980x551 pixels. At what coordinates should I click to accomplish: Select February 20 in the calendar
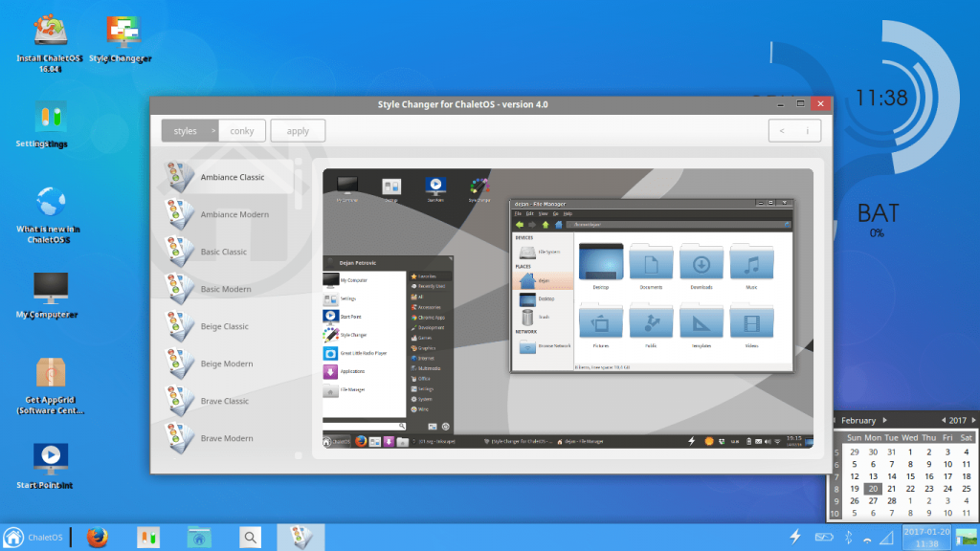coord(873,489)
